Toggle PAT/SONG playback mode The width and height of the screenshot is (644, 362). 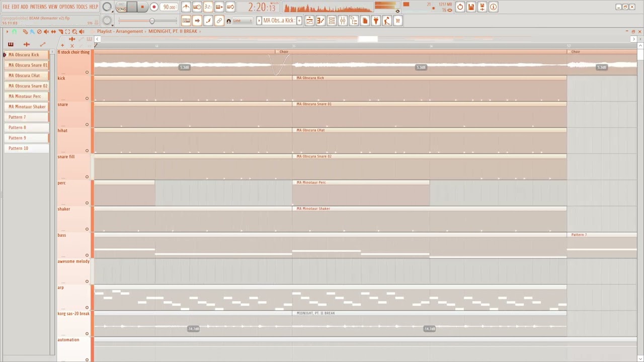121,8
